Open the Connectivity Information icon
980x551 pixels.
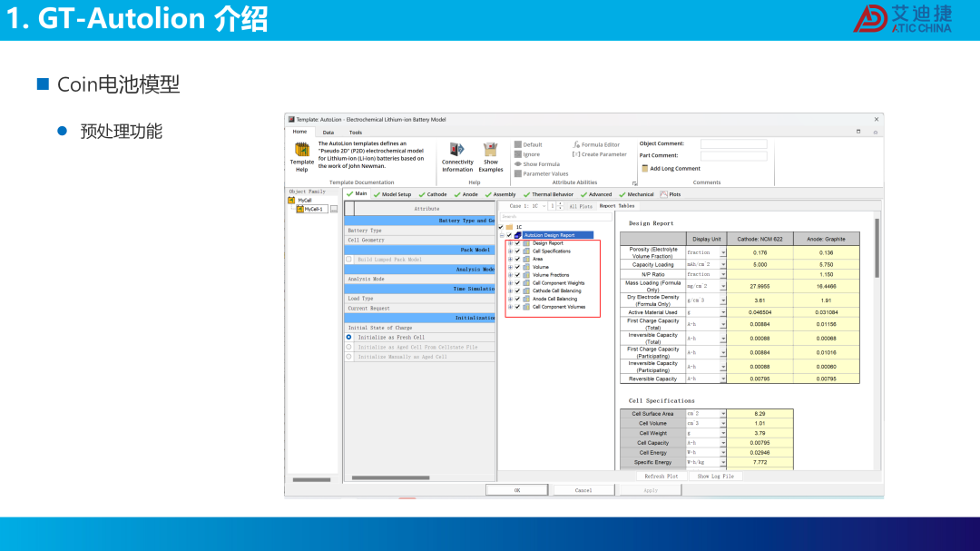[456, 150]
